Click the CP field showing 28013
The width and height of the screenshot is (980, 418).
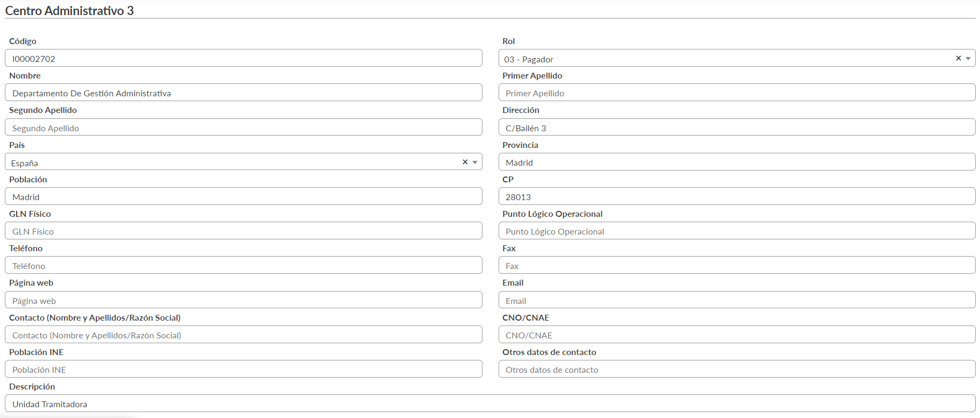pyautogui.click(x=736, y=197)
